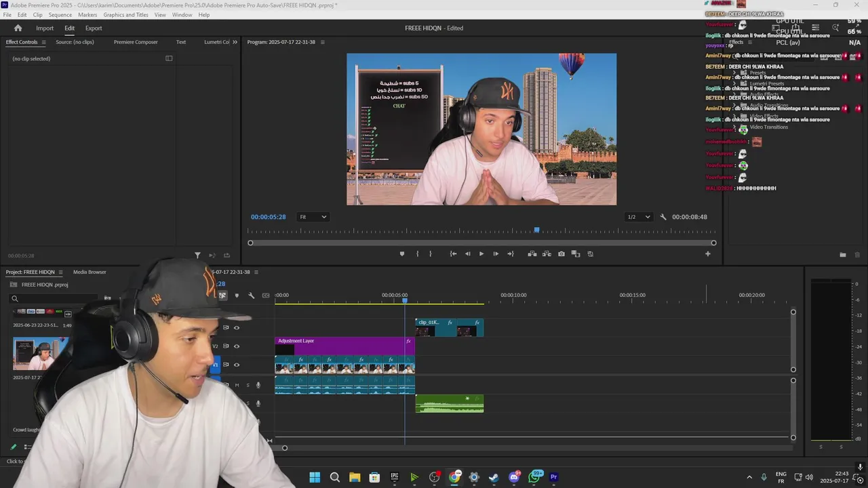
Task: Switch to the Import workspace tab
Action: (x=45, y=28)
